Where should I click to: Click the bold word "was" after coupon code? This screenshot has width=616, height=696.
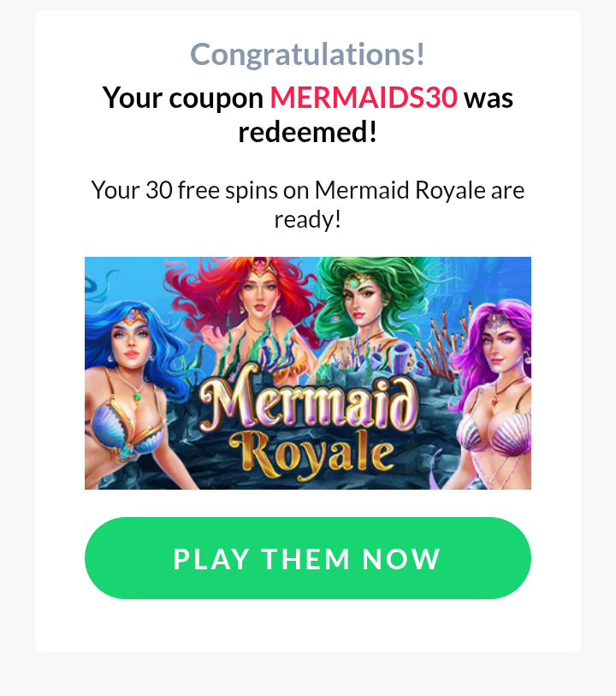[x=489, y=98]
